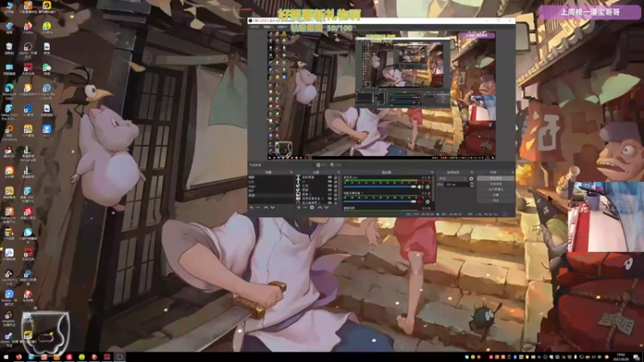Float the Scene Transitions dock via header icon
The height and width of the screenshot is (362, 644).
472,172
